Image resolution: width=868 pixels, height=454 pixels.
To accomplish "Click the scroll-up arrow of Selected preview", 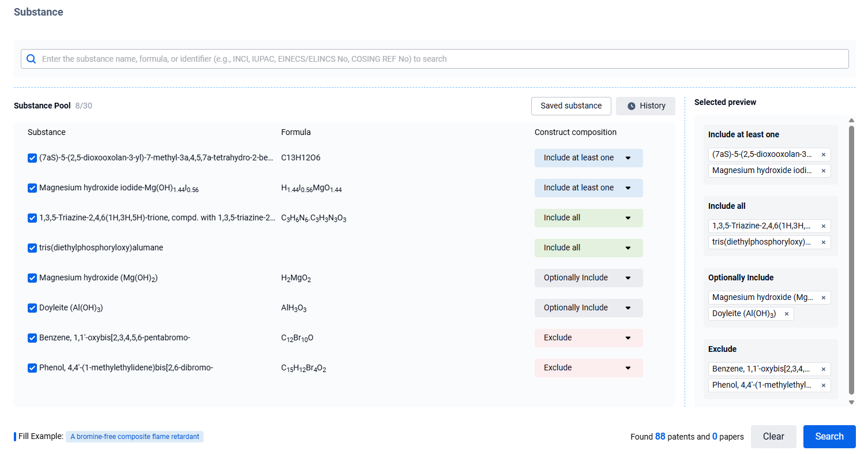I will [x=852, y=120].
